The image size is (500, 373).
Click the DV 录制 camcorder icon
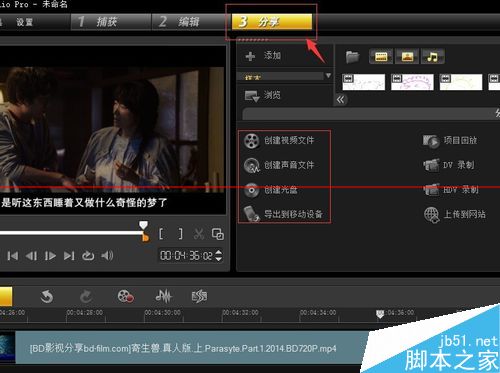[x=431, y=165]
